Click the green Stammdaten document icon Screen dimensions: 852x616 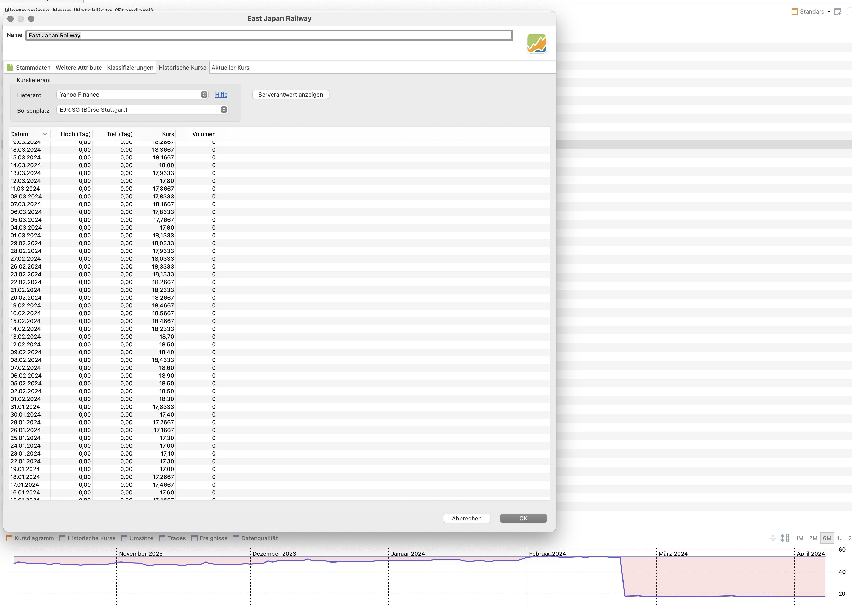[x=10, y=68]
